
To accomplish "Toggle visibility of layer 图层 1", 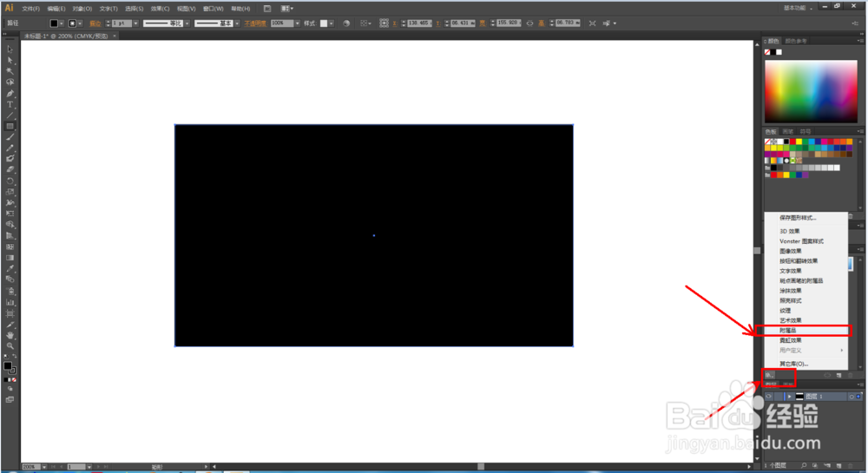I will point(769,396).
